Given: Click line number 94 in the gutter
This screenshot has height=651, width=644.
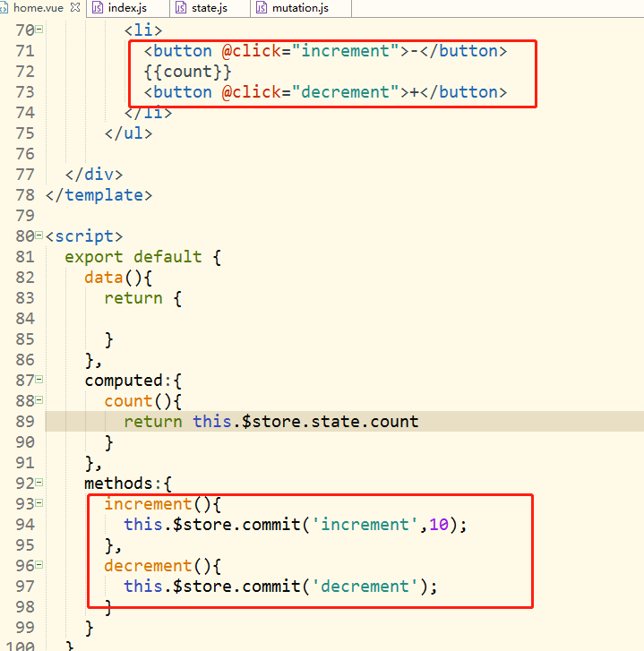Looking at the screenshot, I should pyautogui.click(x=25, y=525).
